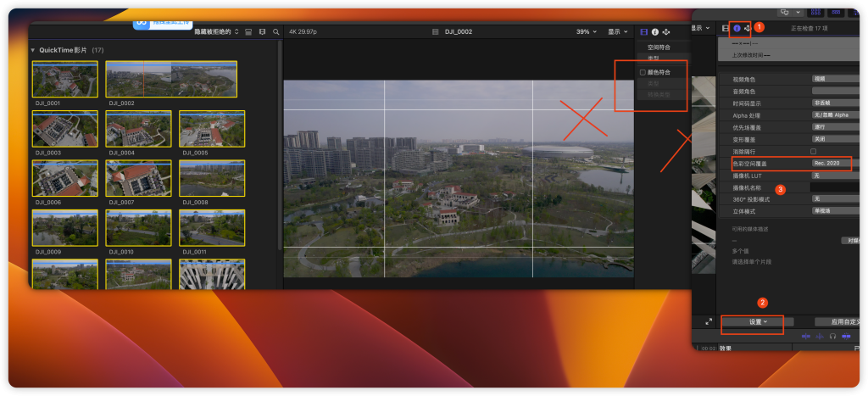The image size is (868, 396).
Task: Select the DJI_0006 clip thumbnail
Action: pyautogui.click(x=64, y=178)
